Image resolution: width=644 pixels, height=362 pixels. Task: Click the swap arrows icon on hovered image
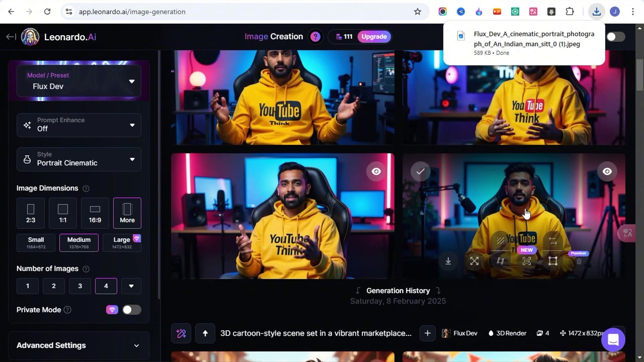point(553,241)
